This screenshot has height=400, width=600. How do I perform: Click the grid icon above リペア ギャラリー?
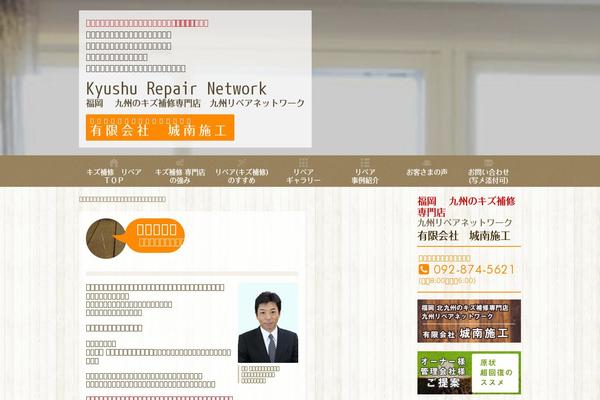(x=303, y=163)
